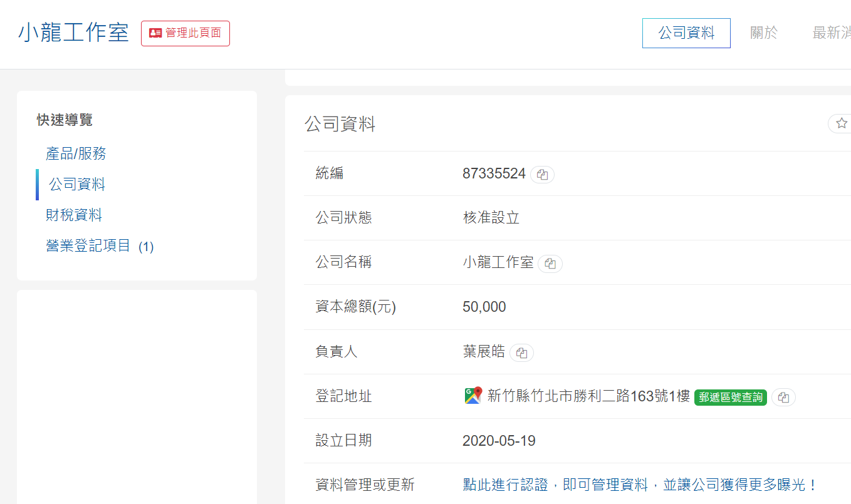Click the address 新竹縣竹北市勝利二路163號1樓

[588, 396]
